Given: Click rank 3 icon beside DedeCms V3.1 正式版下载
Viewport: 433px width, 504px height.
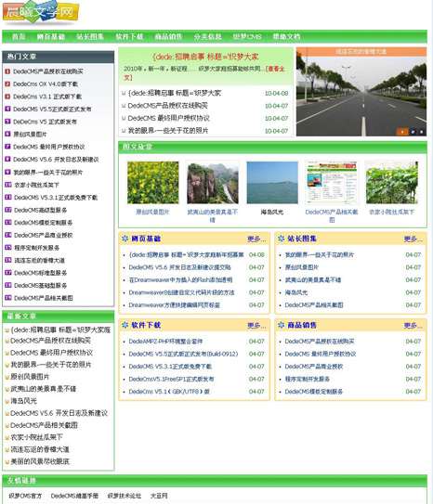Looking at the screenshot, I should coord(7,97).
